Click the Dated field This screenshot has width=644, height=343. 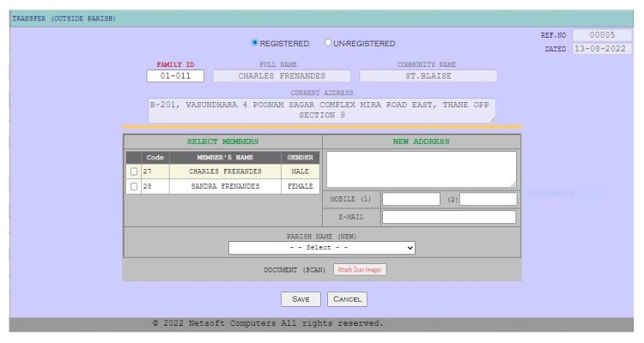[600, 49]
